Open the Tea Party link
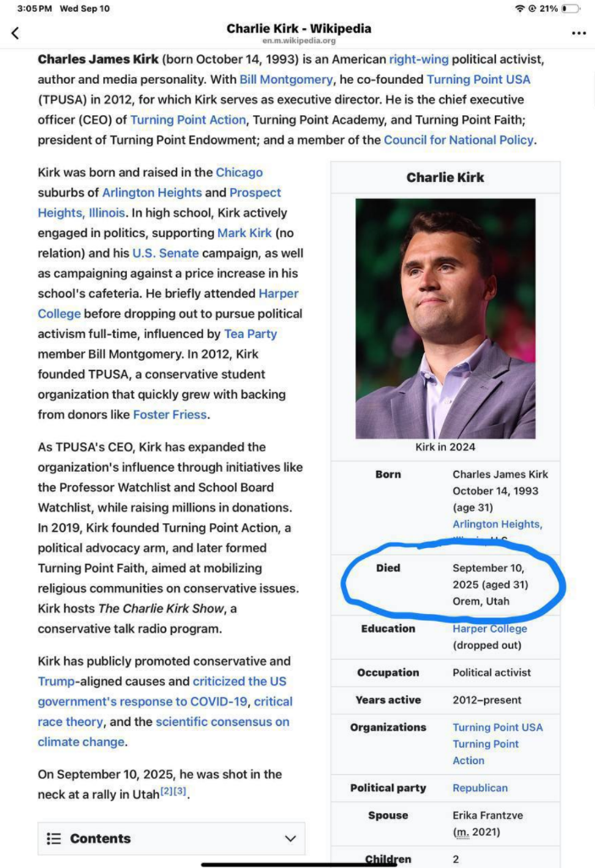Viewport: 595px width, 868px height. tap(251, 334)
